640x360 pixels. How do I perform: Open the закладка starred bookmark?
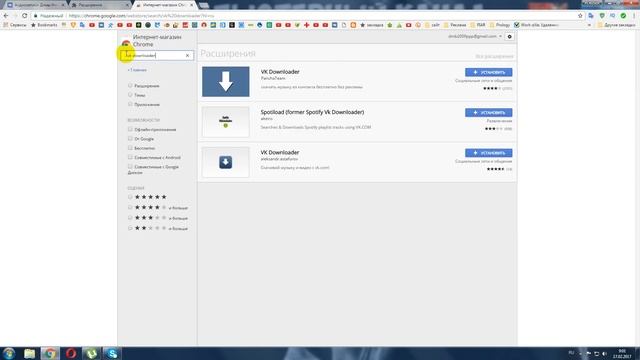coord(372,25)
